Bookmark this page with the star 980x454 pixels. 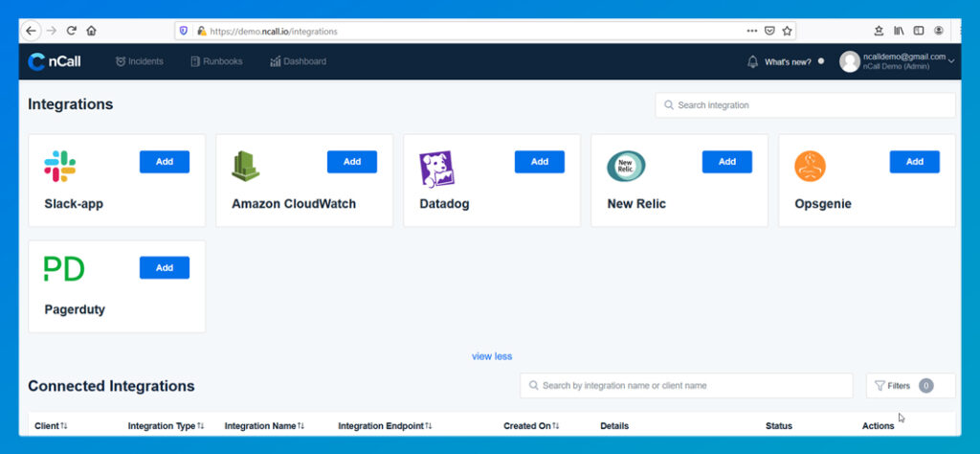click(x=787, y=31)
